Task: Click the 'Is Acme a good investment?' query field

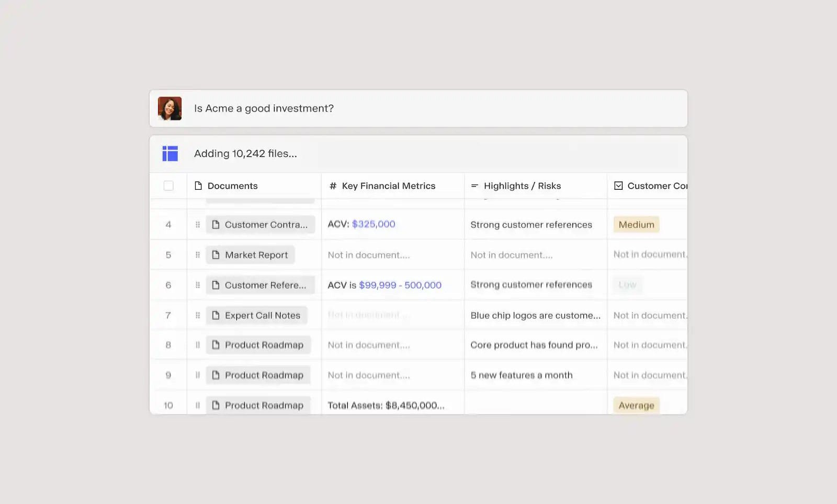Action: pyautogui.click(x=418, y=109)
